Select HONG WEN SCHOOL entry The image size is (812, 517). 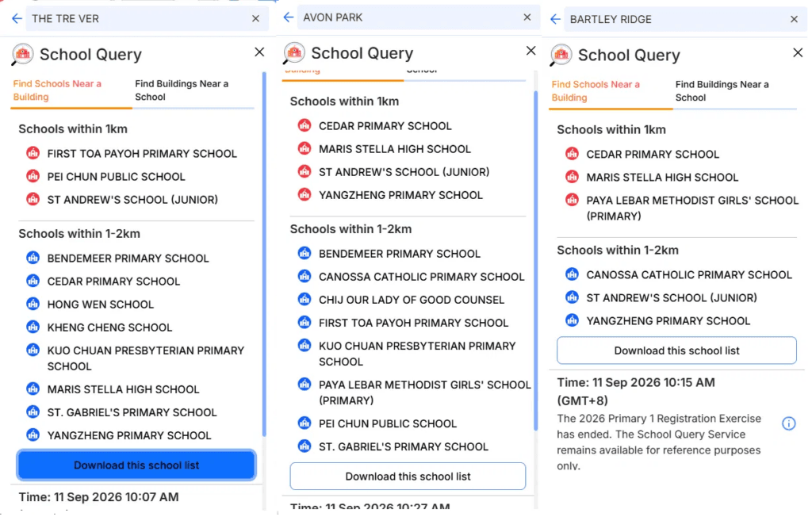tap(101, 304)
